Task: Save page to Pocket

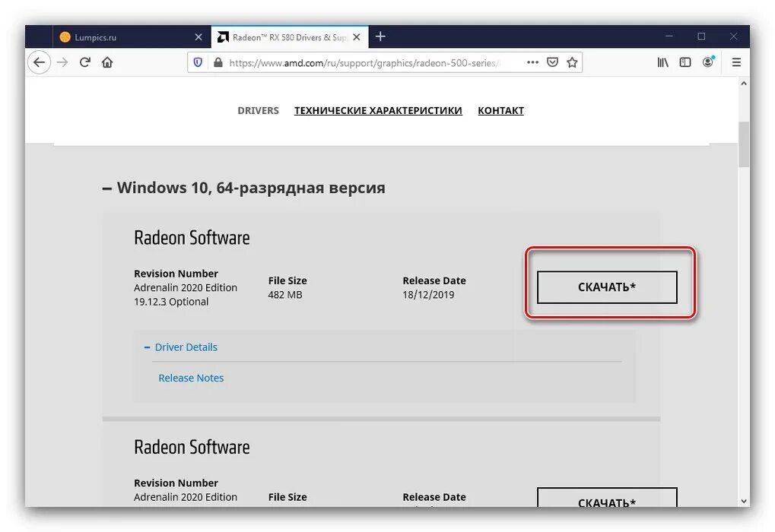Action: click(553, 62)
